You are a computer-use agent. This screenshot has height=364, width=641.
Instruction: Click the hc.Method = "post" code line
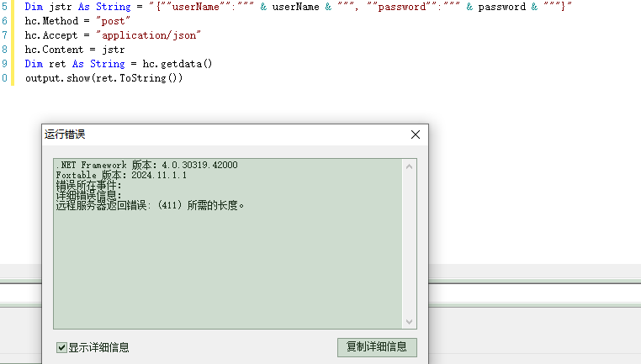(x=77, y=21)
